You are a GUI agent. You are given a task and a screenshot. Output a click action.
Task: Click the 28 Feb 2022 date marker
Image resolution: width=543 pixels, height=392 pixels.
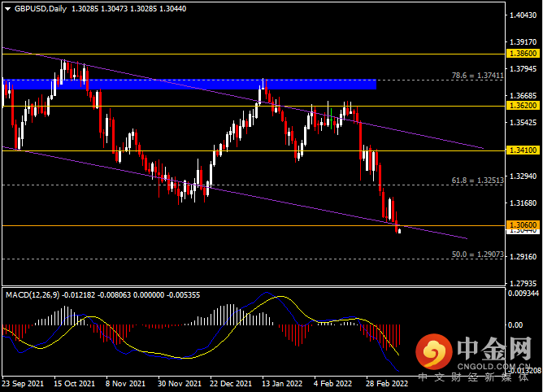(387, 384)
